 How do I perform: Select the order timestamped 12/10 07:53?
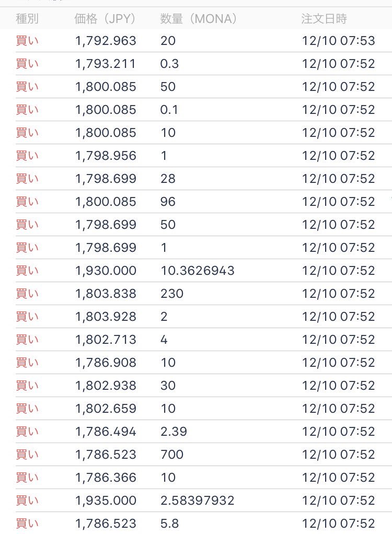pos(204,41)
